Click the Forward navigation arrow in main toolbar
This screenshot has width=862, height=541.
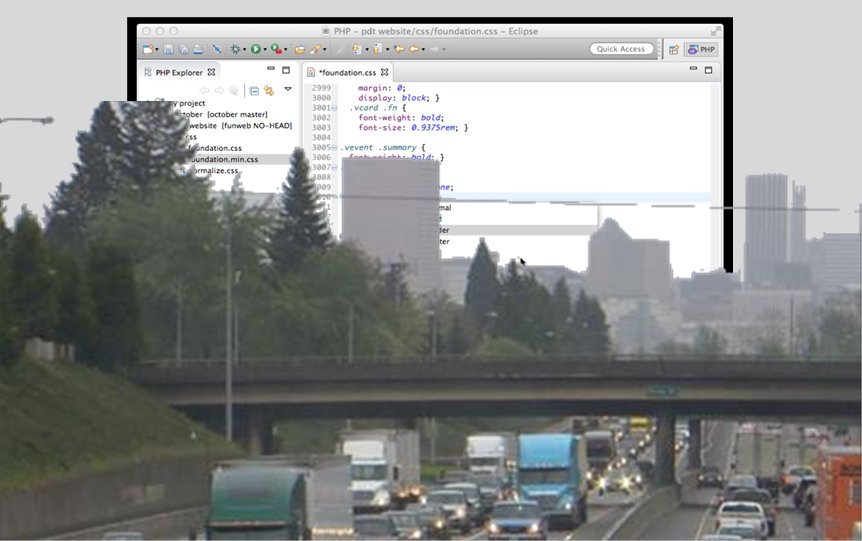(434, 49)
